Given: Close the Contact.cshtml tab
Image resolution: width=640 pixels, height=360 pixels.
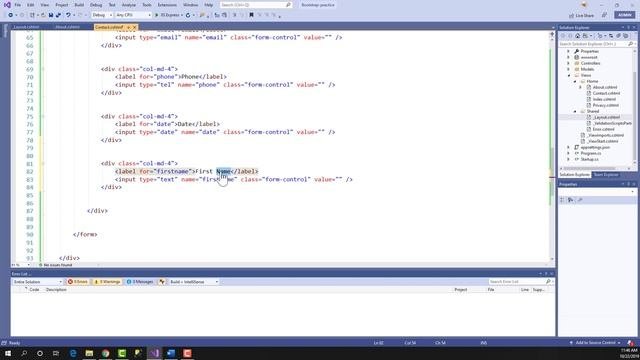Looking at the screenshot, I should 135,27.
